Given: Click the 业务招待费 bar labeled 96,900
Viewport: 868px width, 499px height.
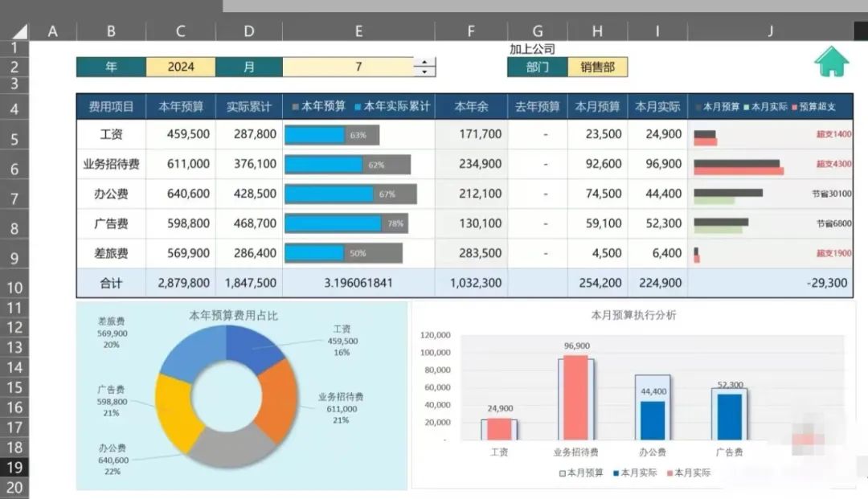Looking at the screenshot, I should (575, 397).
